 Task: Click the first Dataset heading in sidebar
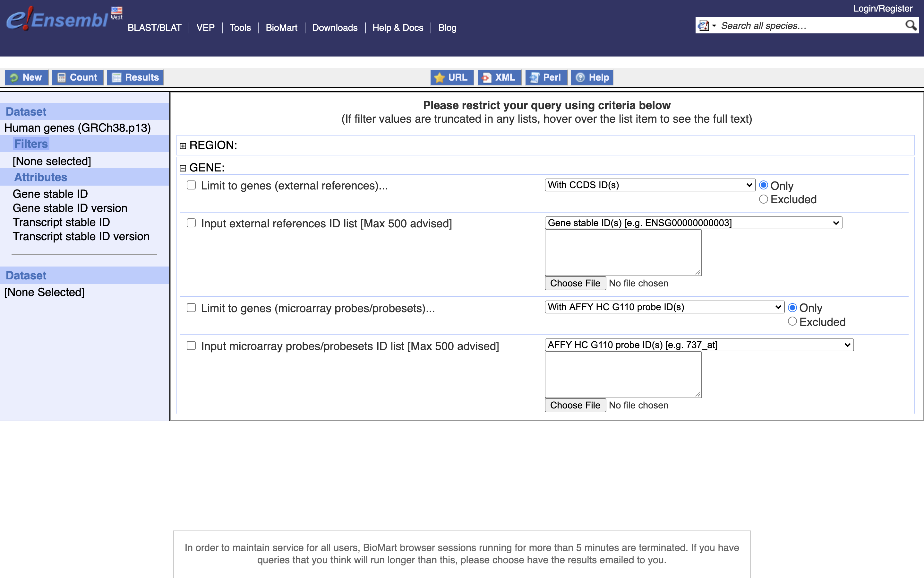coord(26,112)
